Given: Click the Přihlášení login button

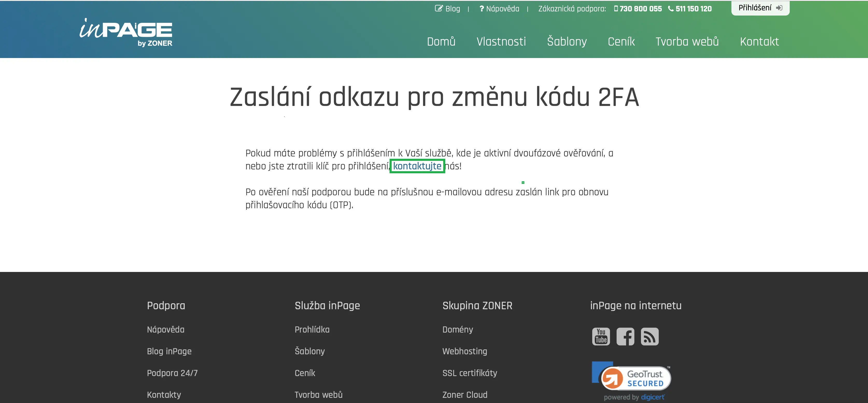Looking at the screenshot, I should click(760, 8).
